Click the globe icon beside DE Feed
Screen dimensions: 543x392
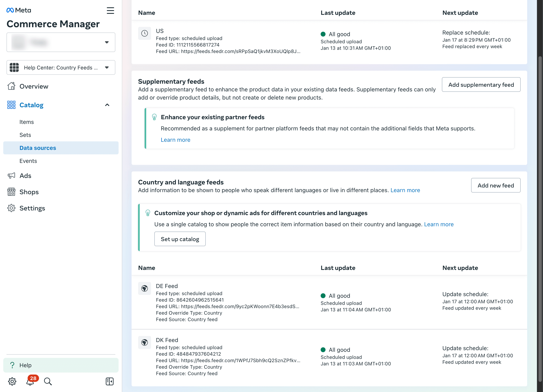(145, 288)
